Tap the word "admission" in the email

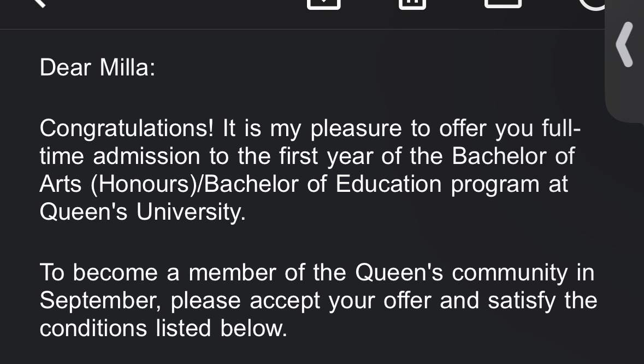click(x=146, y=156)
